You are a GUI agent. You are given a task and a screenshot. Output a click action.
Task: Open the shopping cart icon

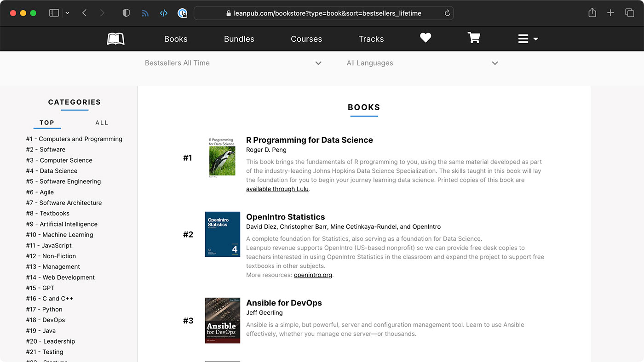(474, 38)
